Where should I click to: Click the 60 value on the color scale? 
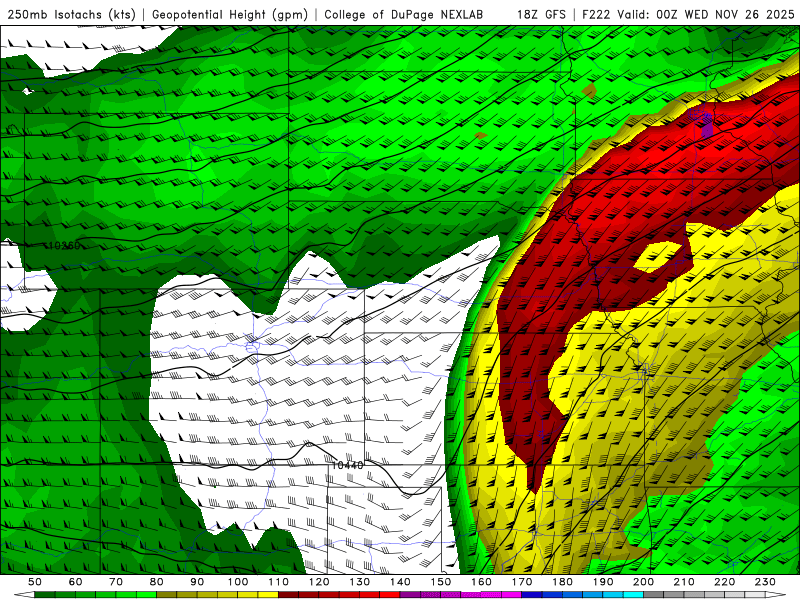[x=76, y=582]
